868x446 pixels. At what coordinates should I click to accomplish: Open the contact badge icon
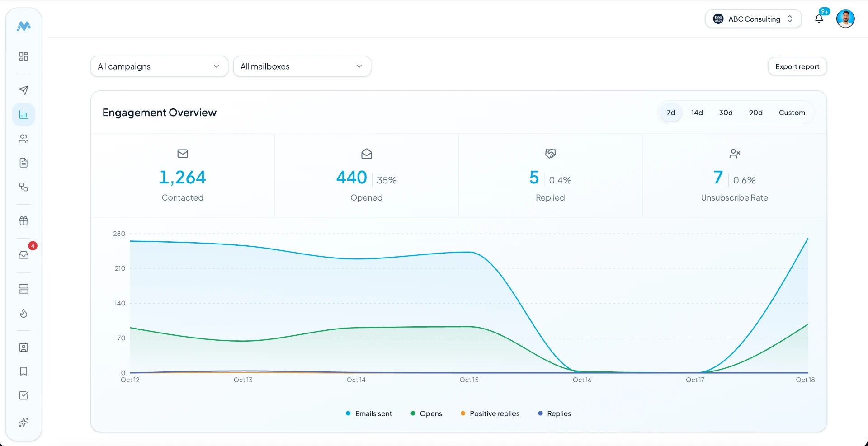click(x=24, y=347)
